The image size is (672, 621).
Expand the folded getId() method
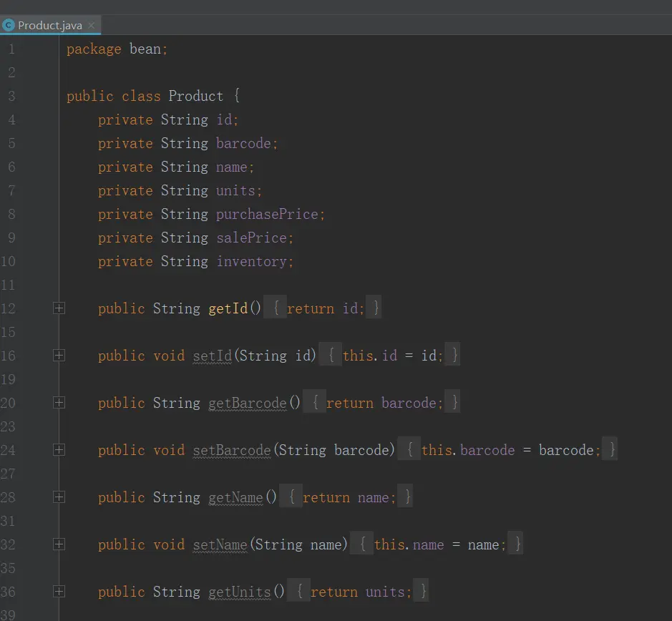coord(59,308)
